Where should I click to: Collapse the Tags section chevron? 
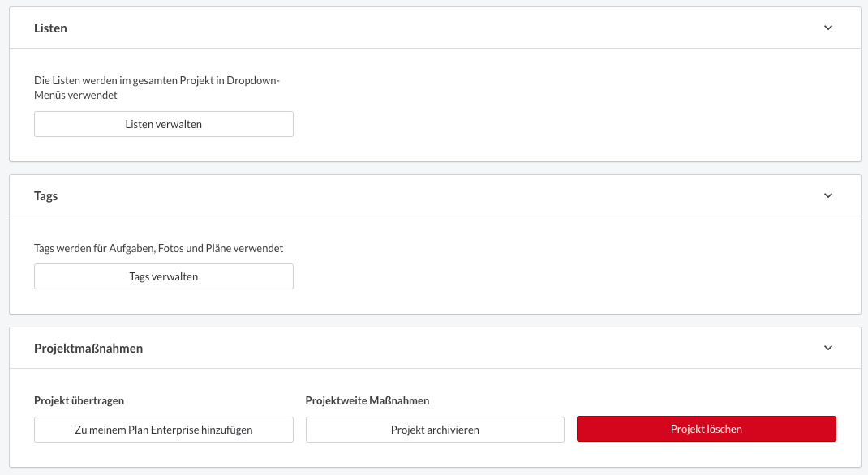(x=828, y=195)
